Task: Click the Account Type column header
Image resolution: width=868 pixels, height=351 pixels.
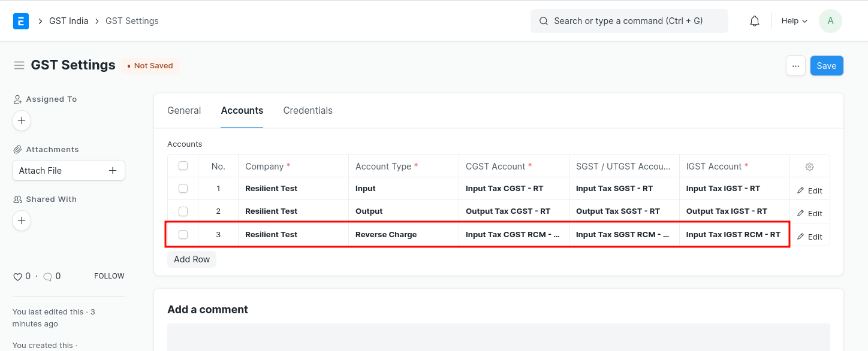Action: (x=403, y=166)
